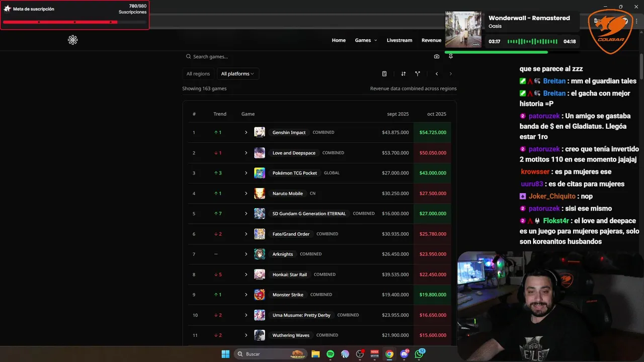Image resolution: width=644 pixels, height=362 pixels.
Task: Open OBS Studio from the taskbar
Action: [x=360, y=354]
